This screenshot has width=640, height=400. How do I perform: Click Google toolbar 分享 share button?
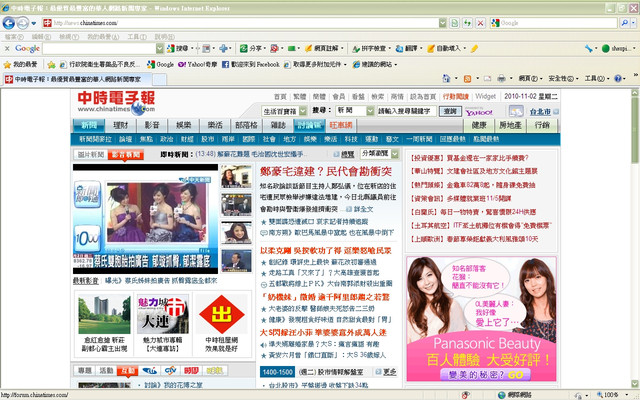(x=253, y=48)
